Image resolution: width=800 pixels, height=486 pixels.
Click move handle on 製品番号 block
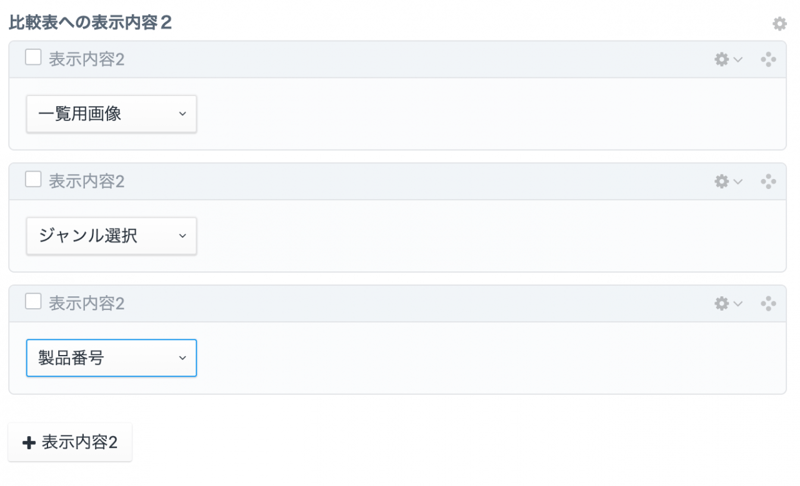point(768,304)
